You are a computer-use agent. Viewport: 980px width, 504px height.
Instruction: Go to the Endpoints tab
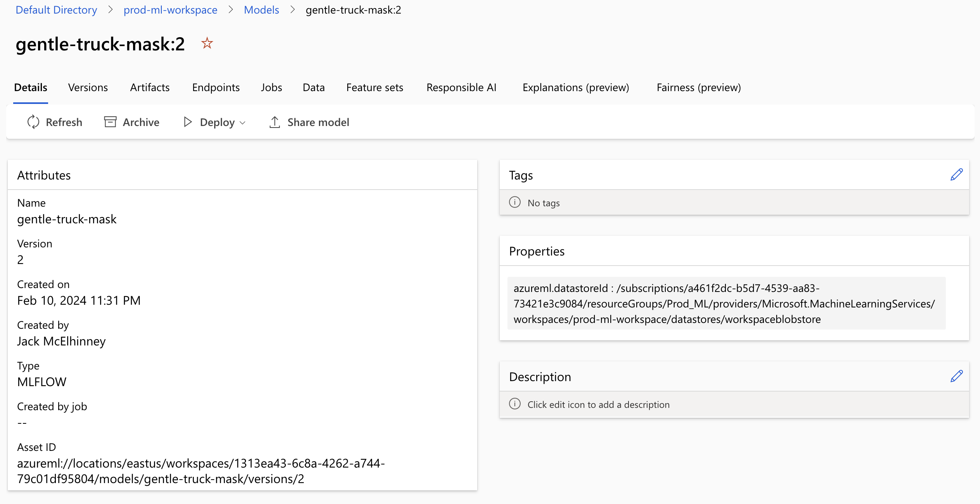(216, 88)
